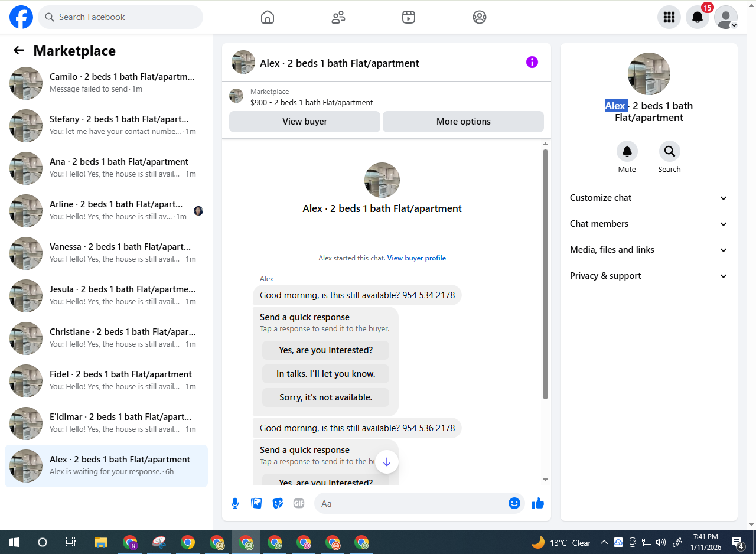
Task: Open the Facebook logo home link
Action: click(21, 17)
